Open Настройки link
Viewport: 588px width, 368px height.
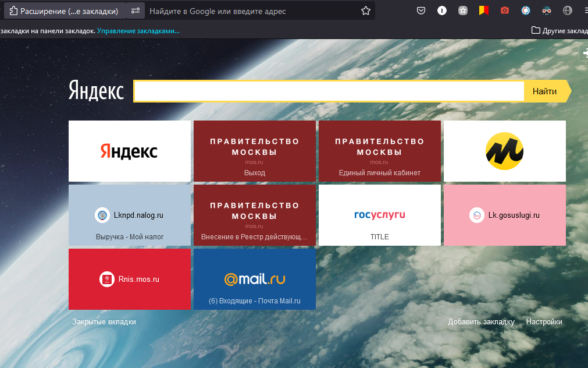tap(544, 322)
